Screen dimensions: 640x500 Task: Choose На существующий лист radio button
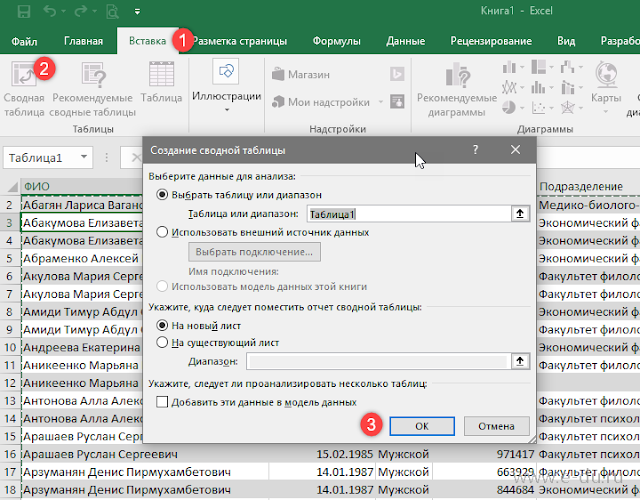point(162,342)
